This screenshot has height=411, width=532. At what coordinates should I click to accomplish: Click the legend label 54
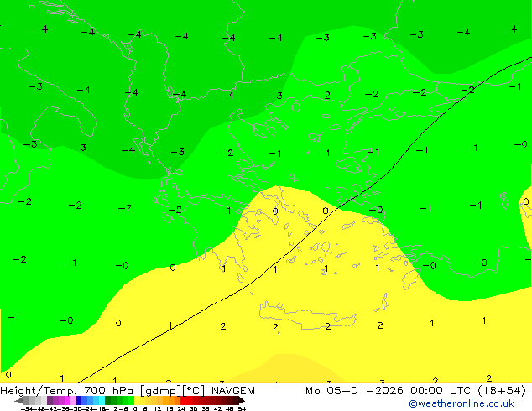(x=241, y=408)
